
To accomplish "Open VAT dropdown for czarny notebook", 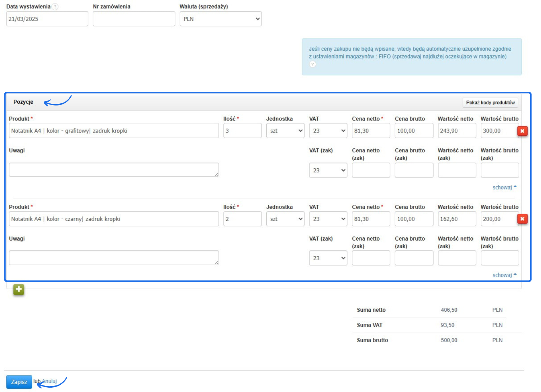I will click(x=328, y=219).
